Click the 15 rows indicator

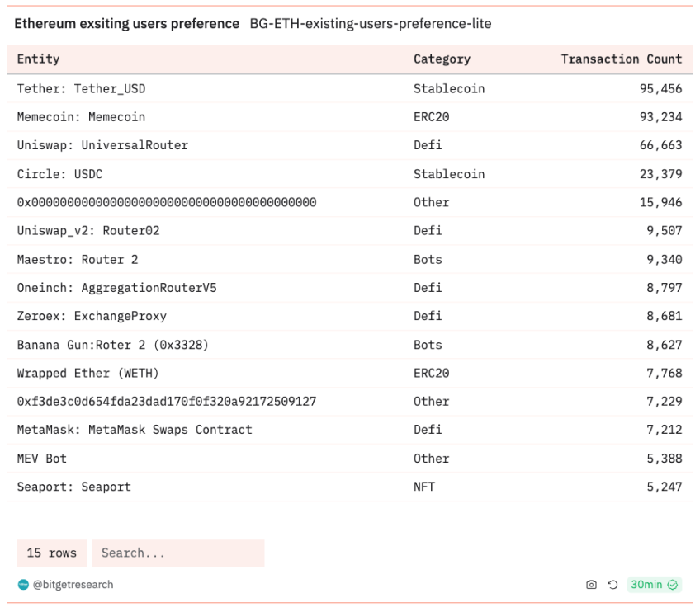(52, 553)
